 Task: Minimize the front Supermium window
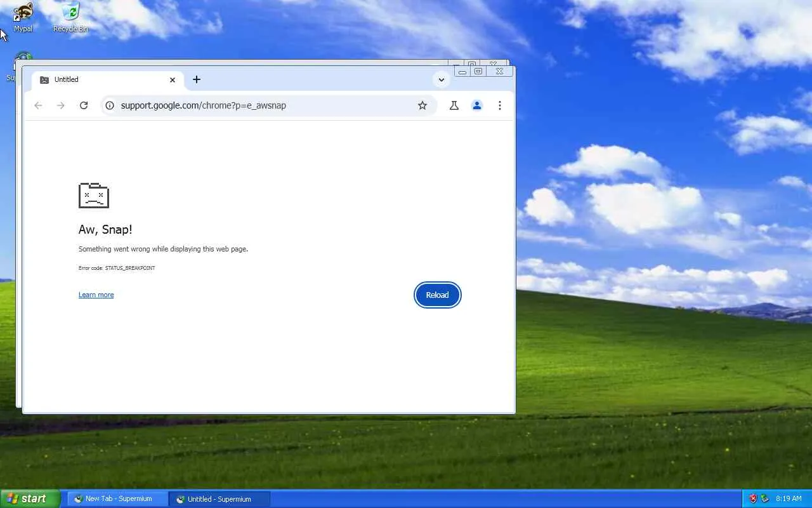click(462, 71)
